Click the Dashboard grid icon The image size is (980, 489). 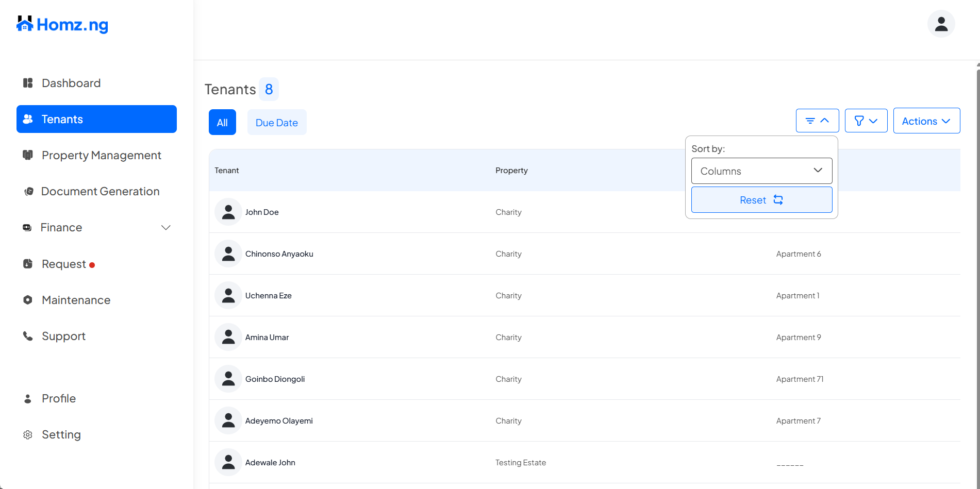click(28, 83)
